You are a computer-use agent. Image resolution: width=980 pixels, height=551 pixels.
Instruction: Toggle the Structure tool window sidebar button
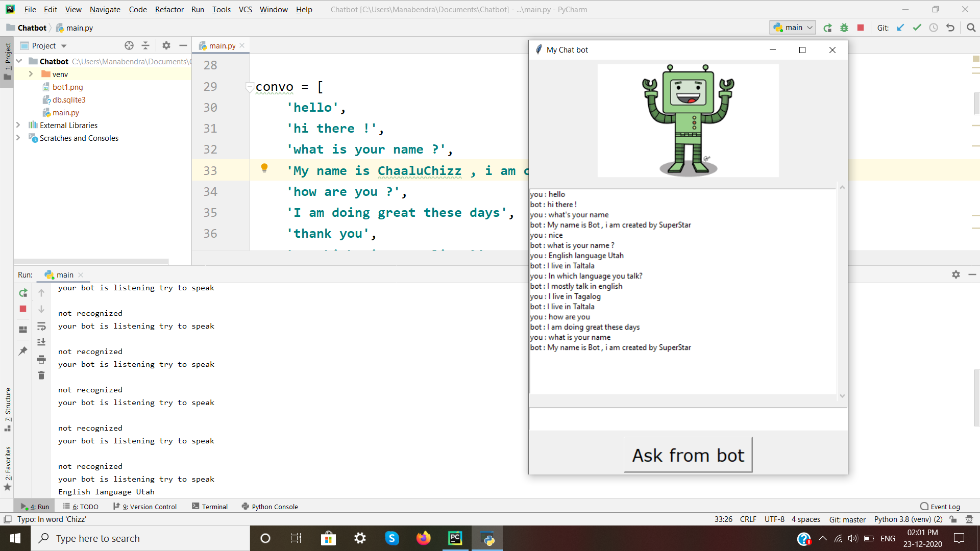click(x=8, y=408)
